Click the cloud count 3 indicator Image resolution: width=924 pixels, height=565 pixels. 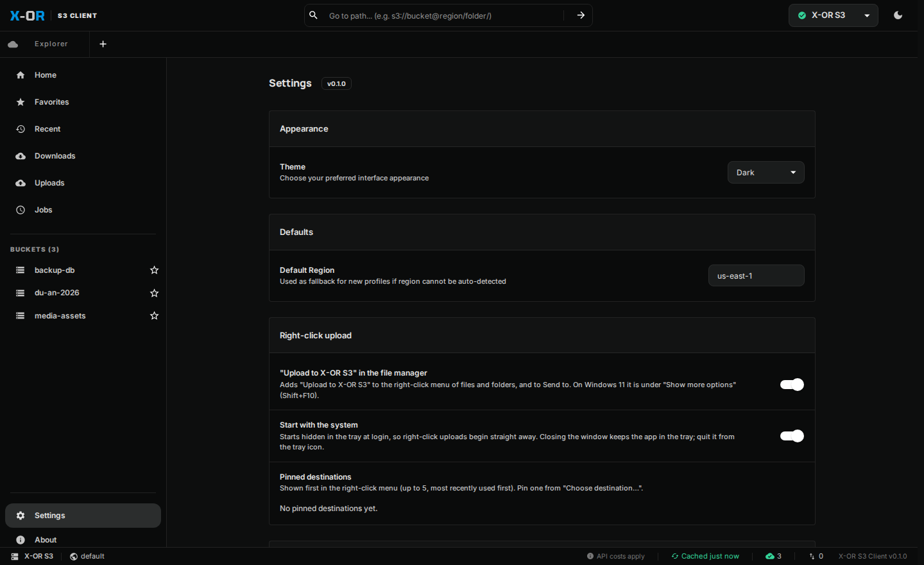coord(774,556)
